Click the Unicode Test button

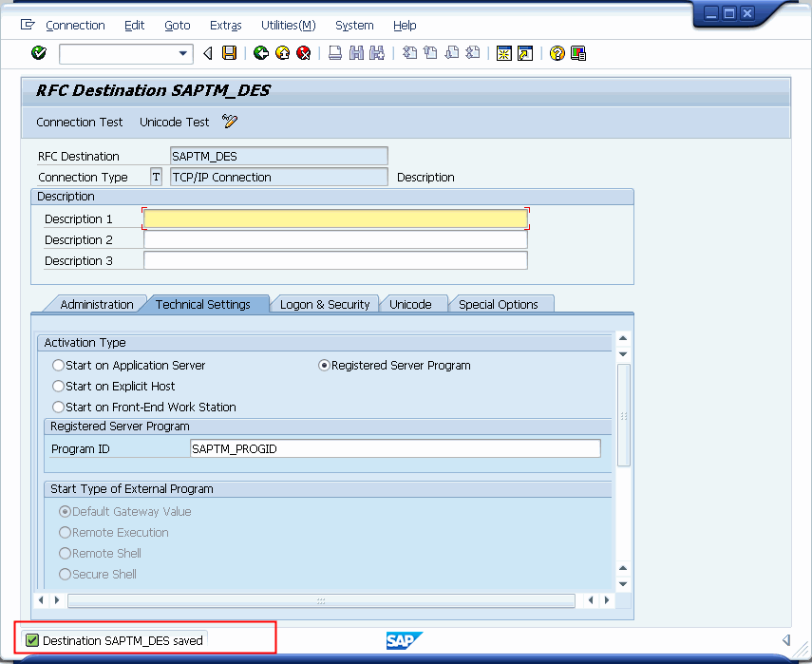coord(175,123)
